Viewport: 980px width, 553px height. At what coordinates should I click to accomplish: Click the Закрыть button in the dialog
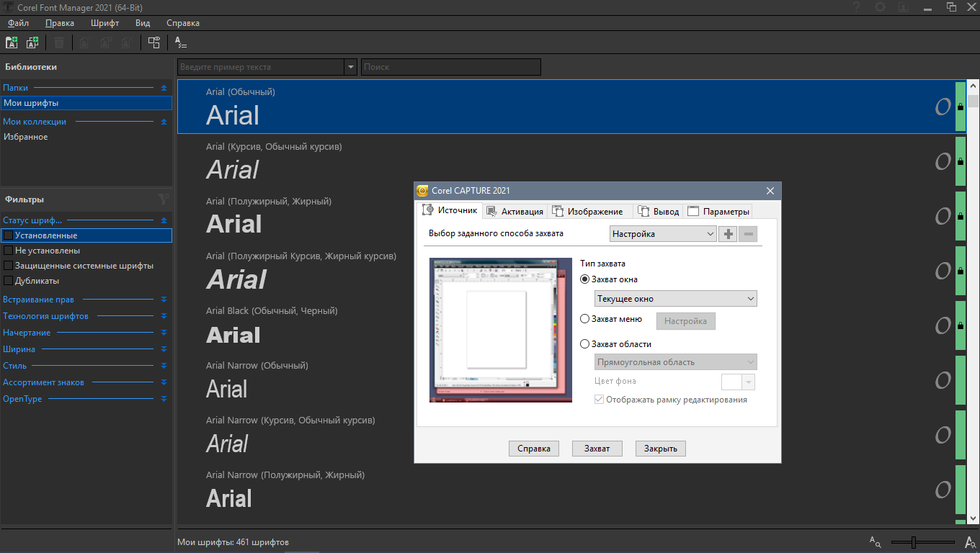tap(660, 449)
